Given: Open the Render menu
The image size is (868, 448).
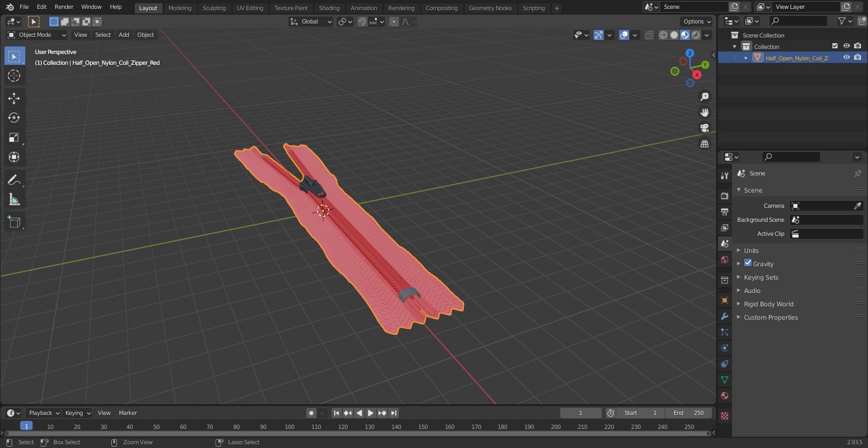Looking at the screenshot, I should pos(64,7).
